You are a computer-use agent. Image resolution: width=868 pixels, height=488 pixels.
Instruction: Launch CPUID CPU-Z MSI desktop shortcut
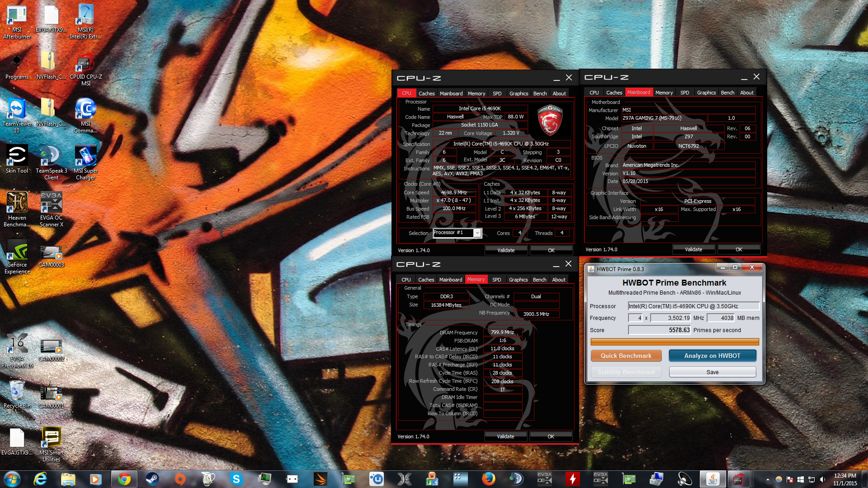tap(85, 70)
